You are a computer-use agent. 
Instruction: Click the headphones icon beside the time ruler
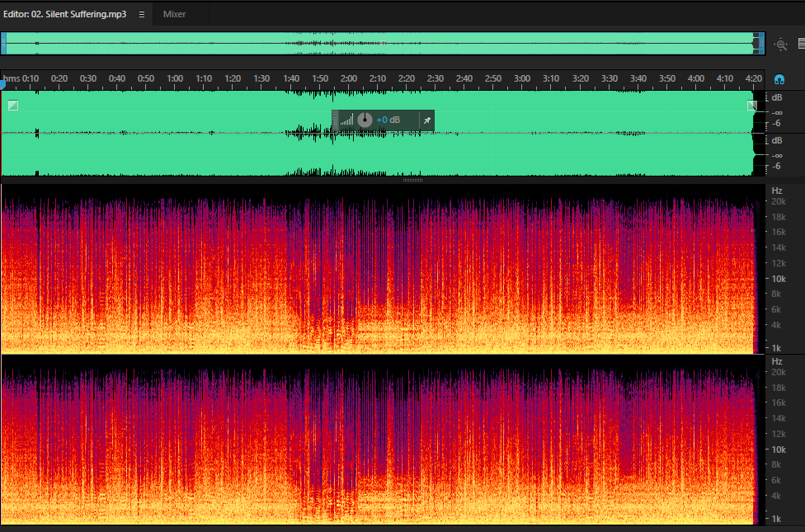[779, 80]
